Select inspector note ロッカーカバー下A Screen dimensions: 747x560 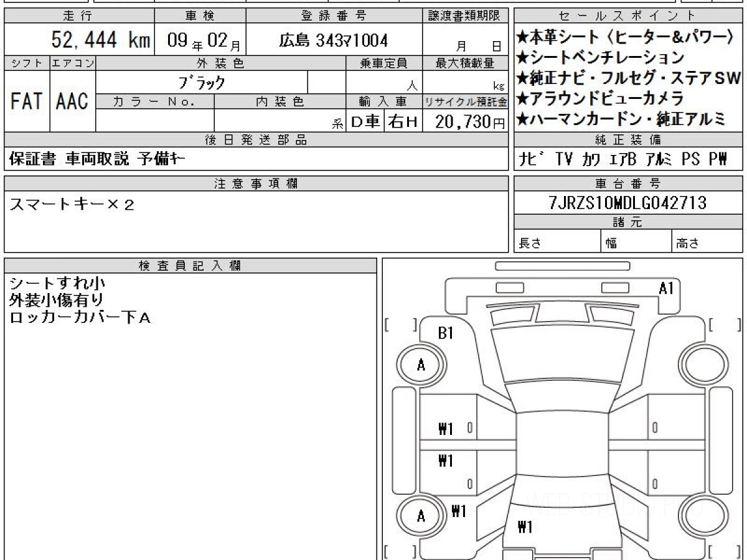[80, 317]
